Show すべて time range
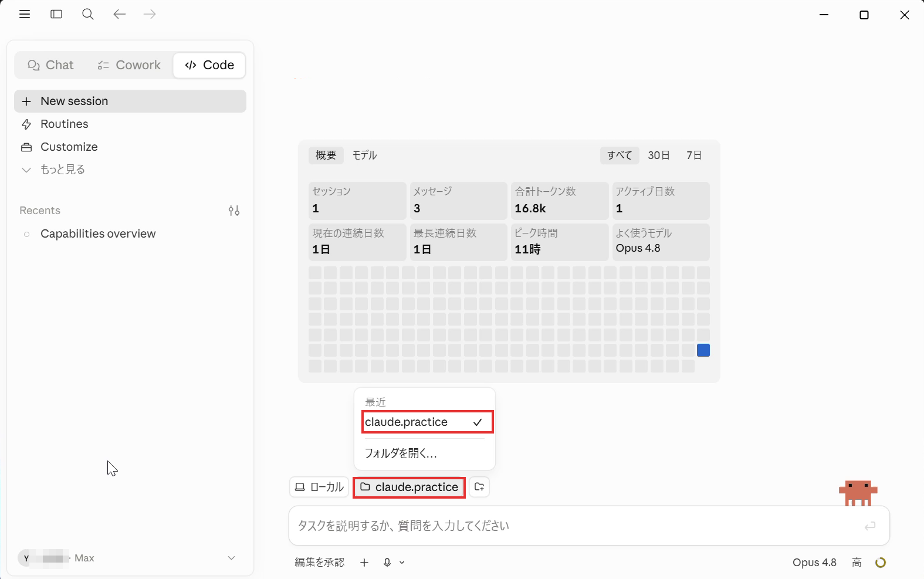The image size is (924, 579). pyautogui.click(x=620, y=155)
